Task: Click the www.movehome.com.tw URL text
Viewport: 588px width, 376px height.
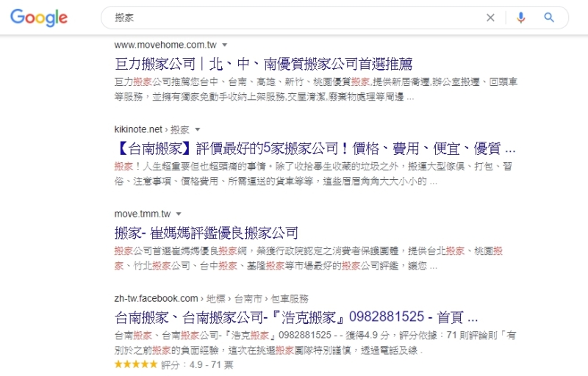Action: (x=165, y=45)
